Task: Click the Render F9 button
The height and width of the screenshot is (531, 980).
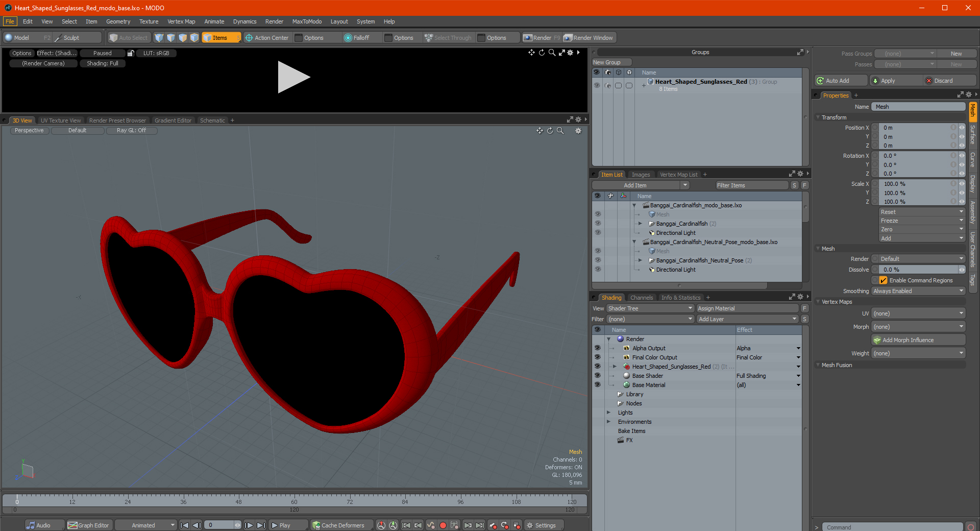Action: 542,38
